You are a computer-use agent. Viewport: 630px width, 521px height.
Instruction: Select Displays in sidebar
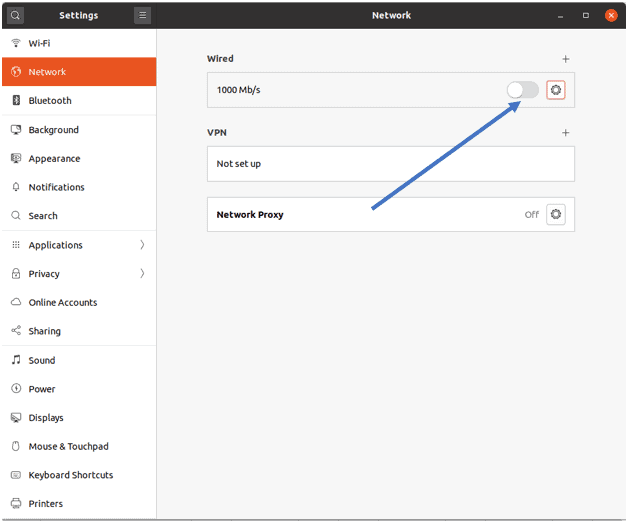tap(79, 417)
